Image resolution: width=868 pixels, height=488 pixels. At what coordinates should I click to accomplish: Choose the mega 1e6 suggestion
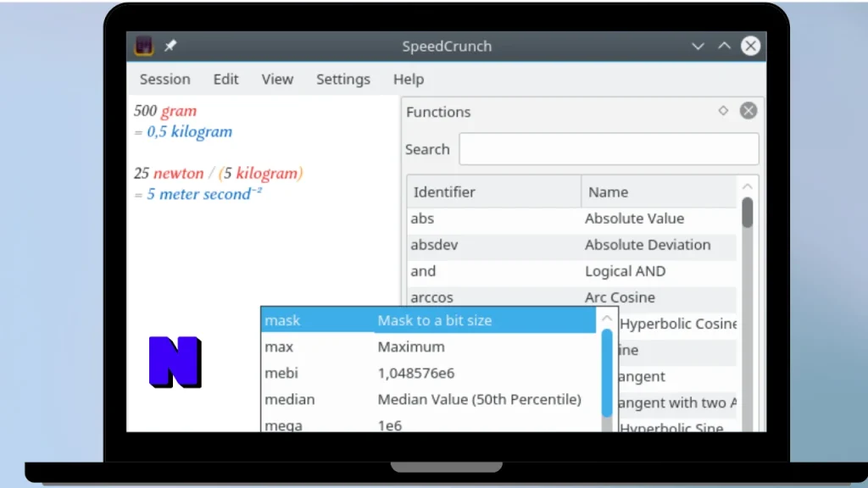[x=428, y=424]
